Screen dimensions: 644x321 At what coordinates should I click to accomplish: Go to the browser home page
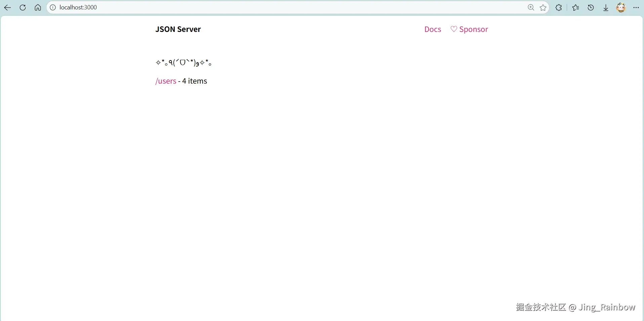(38, 7)
